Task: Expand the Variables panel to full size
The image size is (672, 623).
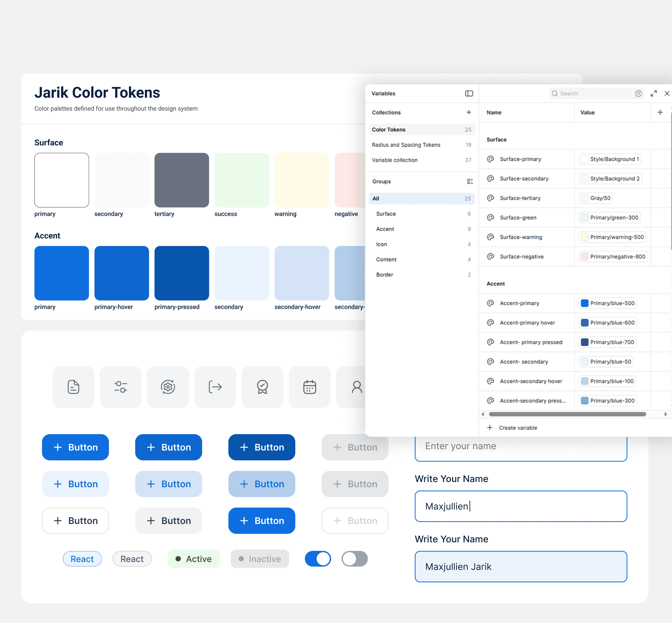Action: [653, 93]
